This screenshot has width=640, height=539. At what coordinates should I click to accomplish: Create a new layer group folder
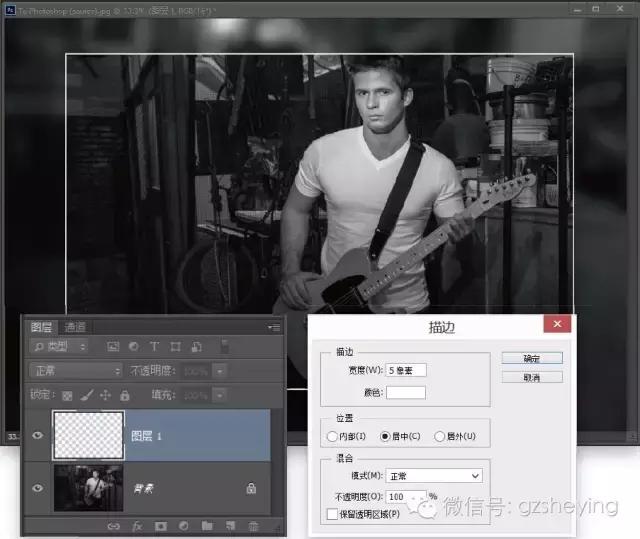(x=207, y=525)
